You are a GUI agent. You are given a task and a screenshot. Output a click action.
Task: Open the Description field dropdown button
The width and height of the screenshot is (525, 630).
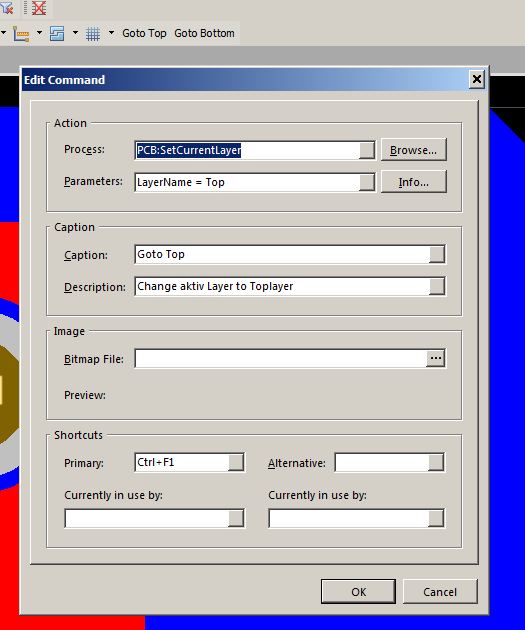point(437,286)
